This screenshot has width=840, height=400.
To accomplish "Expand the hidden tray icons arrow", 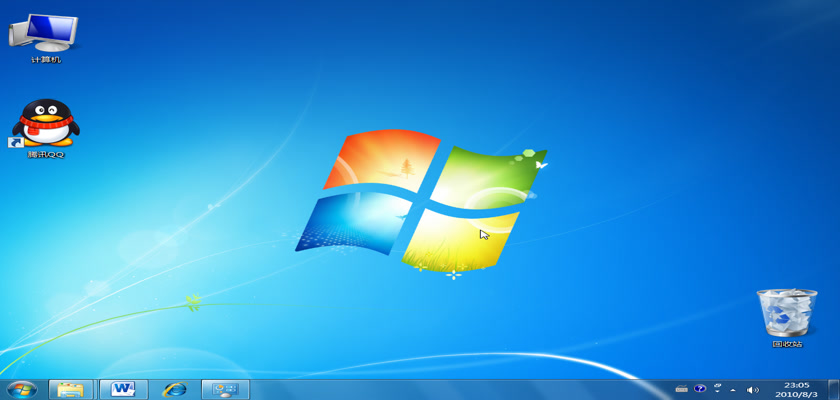I will click(x=734, y=389).
